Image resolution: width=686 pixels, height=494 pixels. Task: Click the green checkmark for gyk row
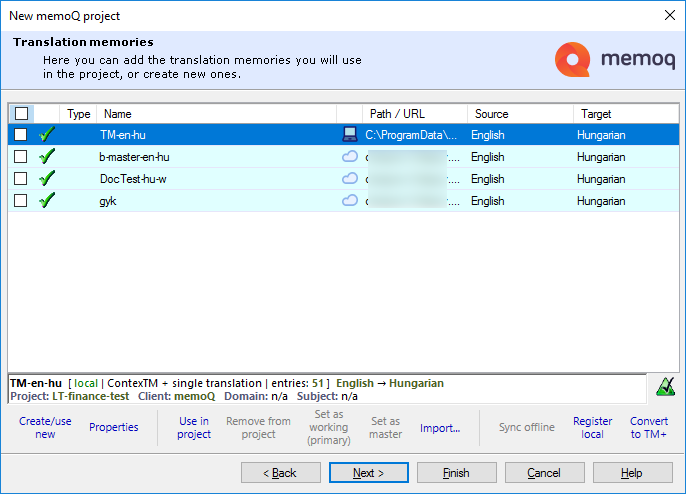[x=47, y=201]
